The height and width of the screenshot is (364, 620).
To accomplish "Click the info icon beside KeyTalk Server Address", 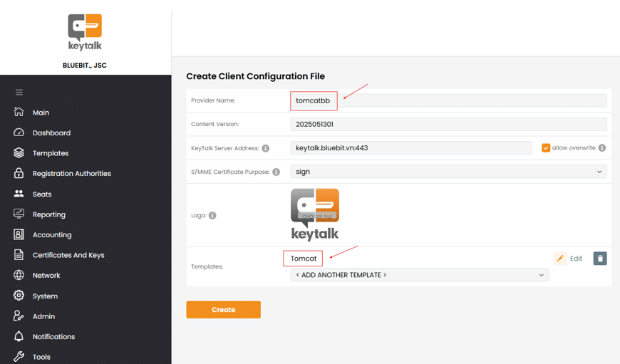I will (x=265, y=148).
